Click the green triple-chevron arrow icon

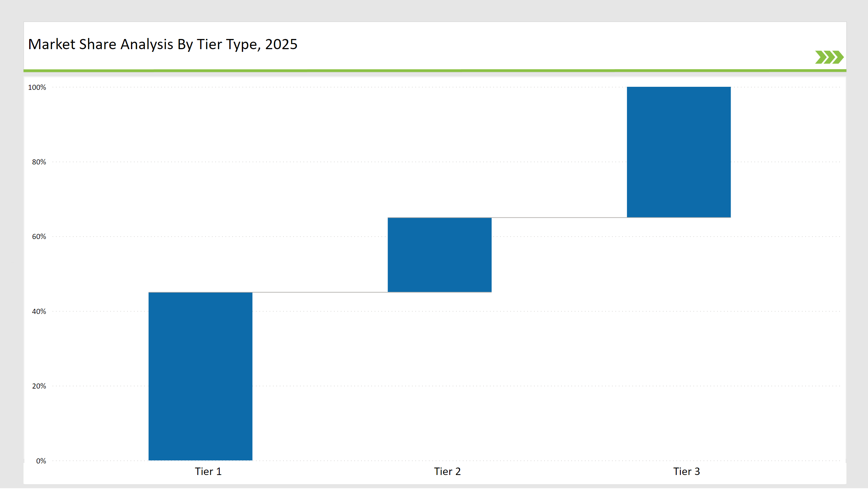829,57
